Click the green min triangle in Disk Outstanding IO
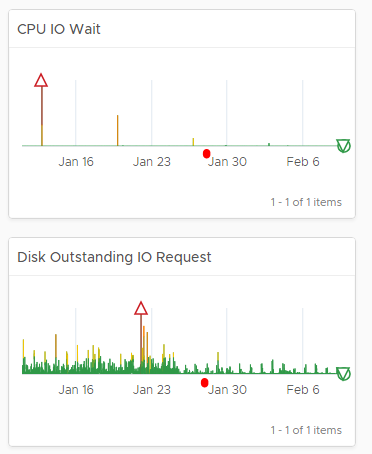Viewport: 372px width, 454px height. (343, 374)
